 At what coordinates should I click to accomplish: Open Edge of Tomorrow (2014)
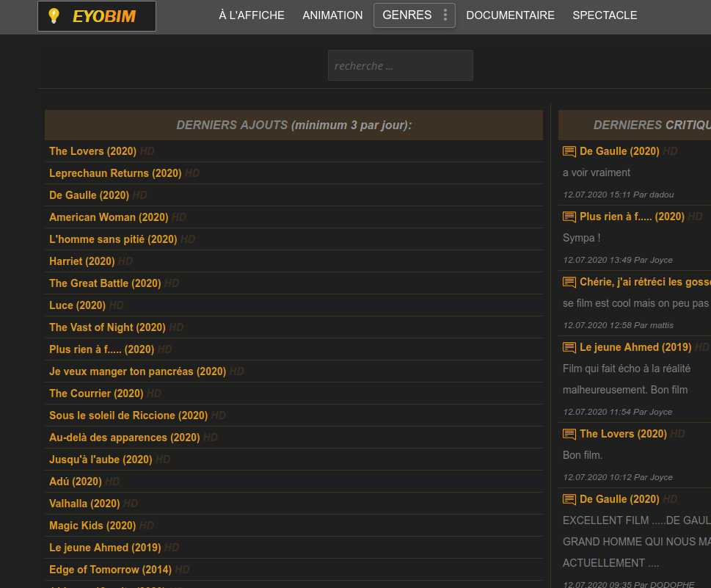coord(110,570)
